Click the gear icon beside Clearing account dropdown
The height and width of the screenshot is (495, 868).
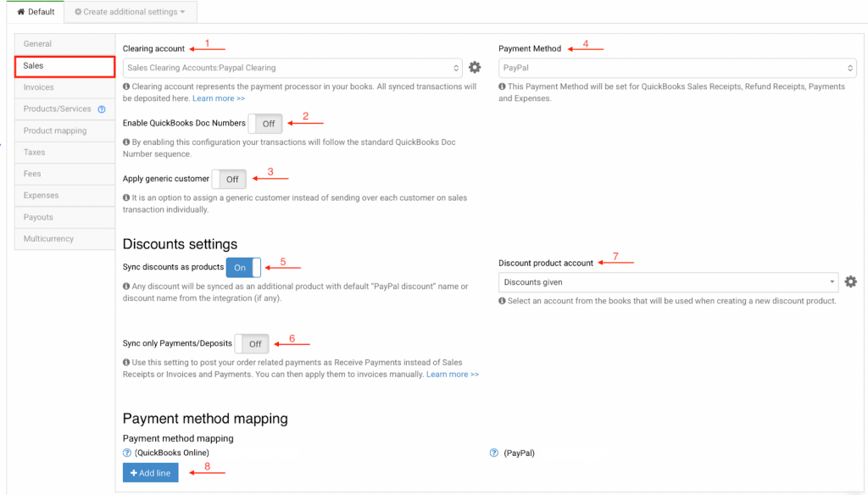pos(475,68)
